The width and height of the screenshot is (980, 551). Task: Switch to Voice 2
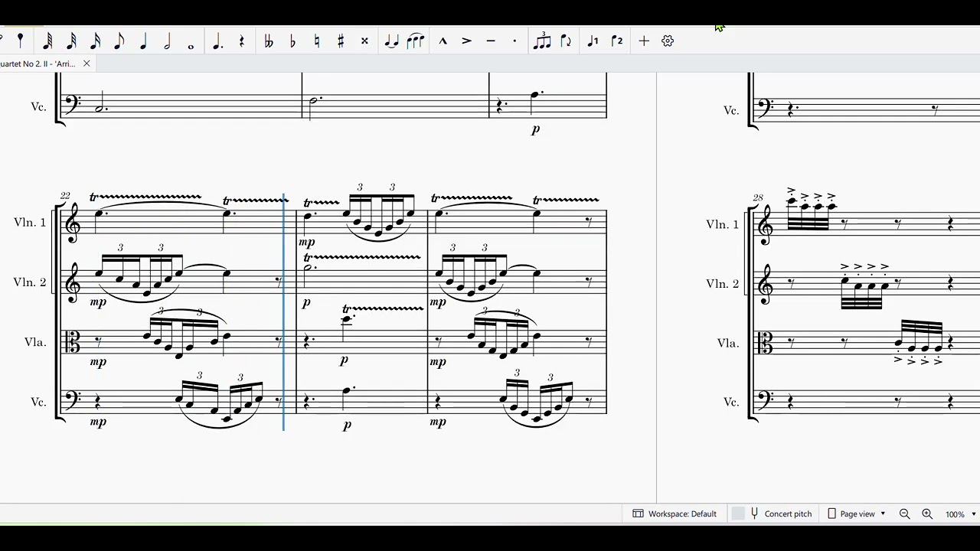pyautogui.click(x=617, y=41)
